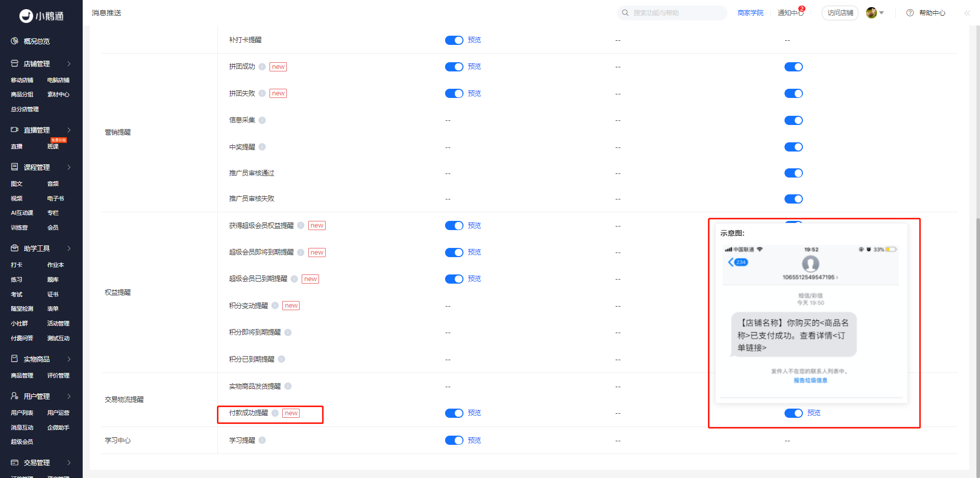980x478 pixels.
Task: Open the 通知中心 notifications badge
Action: [802, 9]
